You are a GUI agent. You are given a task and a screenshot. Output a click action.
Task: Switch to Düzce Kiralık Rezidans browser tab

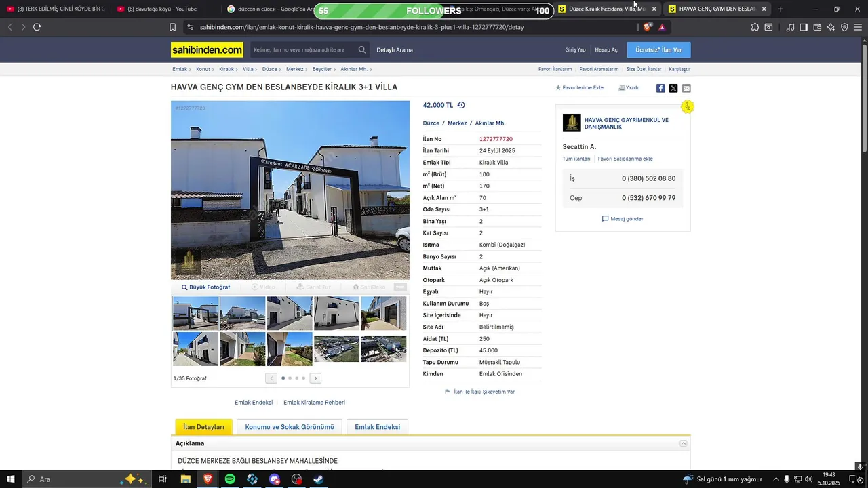(607, 9)
